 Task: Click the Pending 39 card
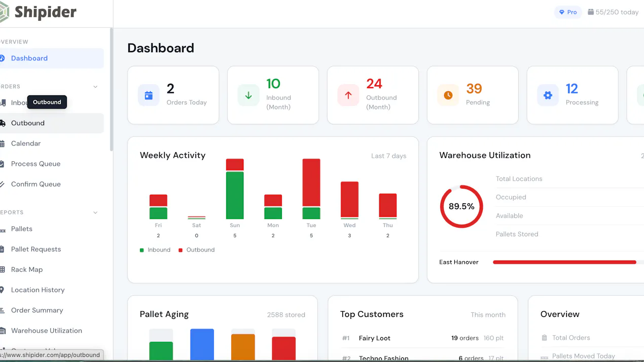coord(473,95)
